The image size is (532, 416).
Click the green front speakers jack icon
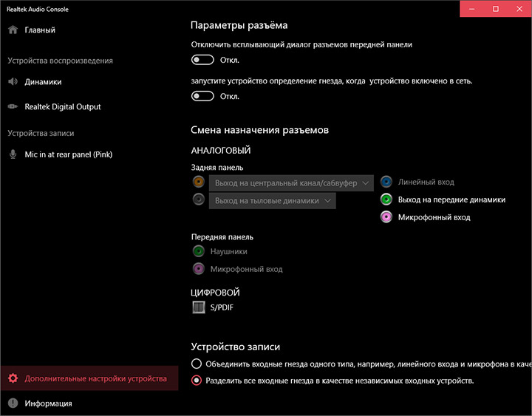(386, 200)
